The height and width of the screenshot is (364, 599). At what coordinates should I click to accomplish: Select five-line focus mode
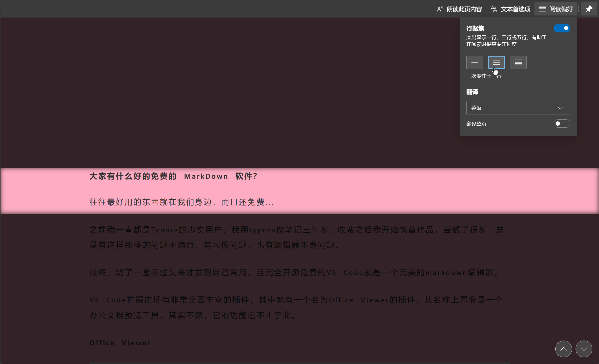click(x=518, y=62)
